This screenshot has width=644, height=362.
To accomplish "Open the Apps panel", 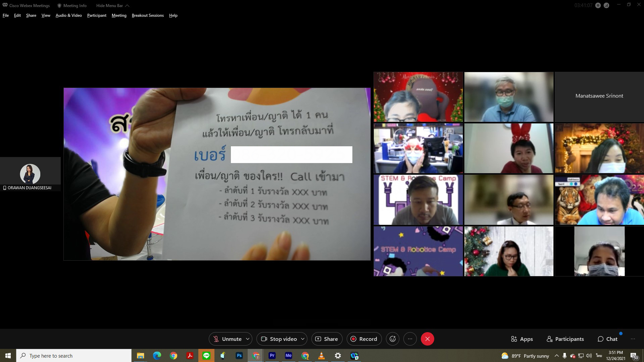I will click(522, 339).
